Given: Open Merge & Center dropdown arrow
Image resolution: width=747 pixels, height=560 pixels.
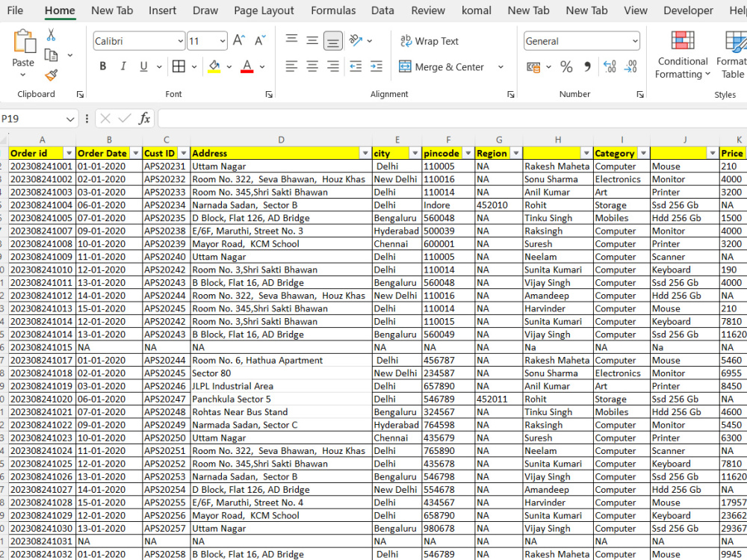Looking at the screenshot, I should (500, 66).
